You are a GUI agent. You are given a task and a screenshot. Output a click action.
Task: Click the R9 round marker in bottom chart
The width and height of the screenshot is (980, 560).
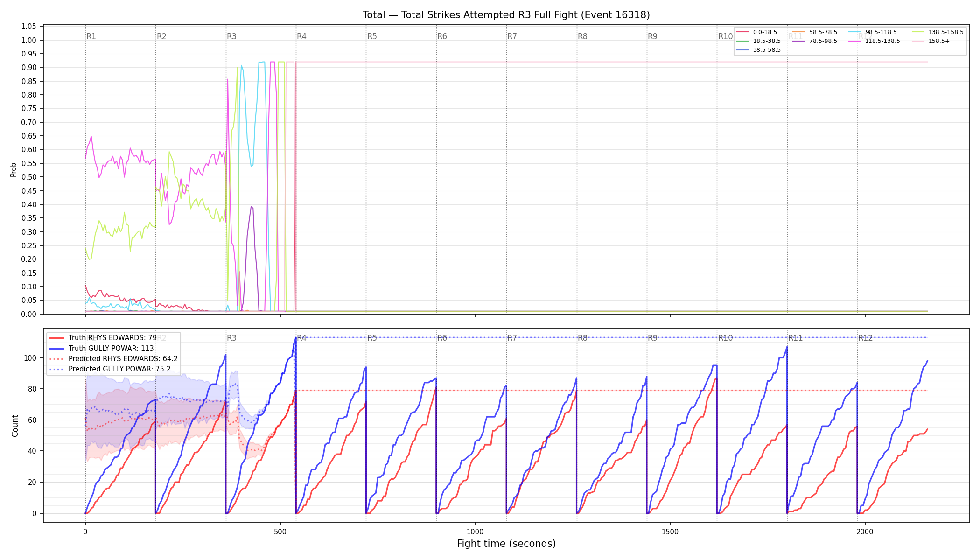point(652,338)
